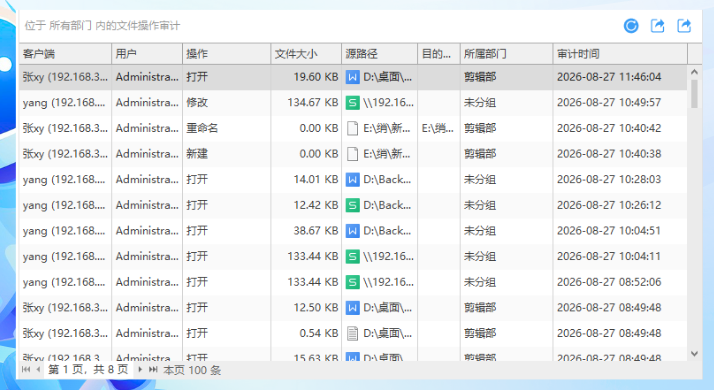Click the spreadsheet icon in the 10:26:12 row
The width and height of the screenshot is (714, 390).
point(352,205)
